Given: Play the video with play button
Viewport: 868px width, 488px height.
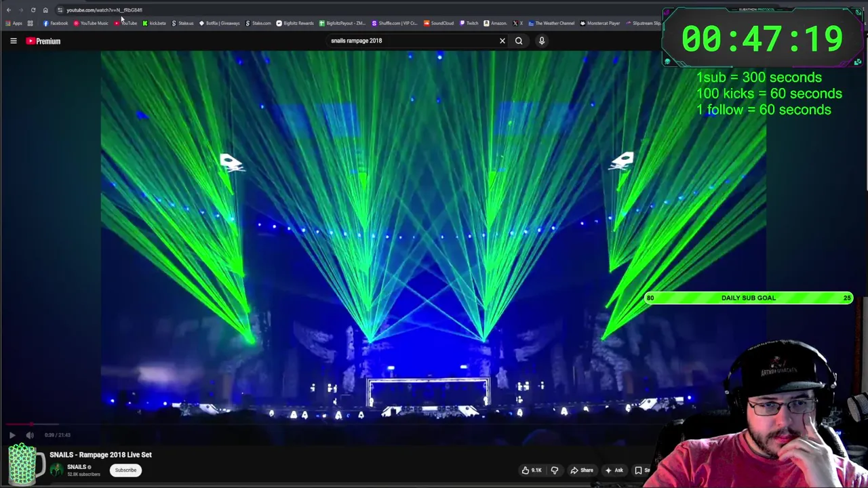Looking at the screenshot, I should pyautogui.click(x=12, y=435).
